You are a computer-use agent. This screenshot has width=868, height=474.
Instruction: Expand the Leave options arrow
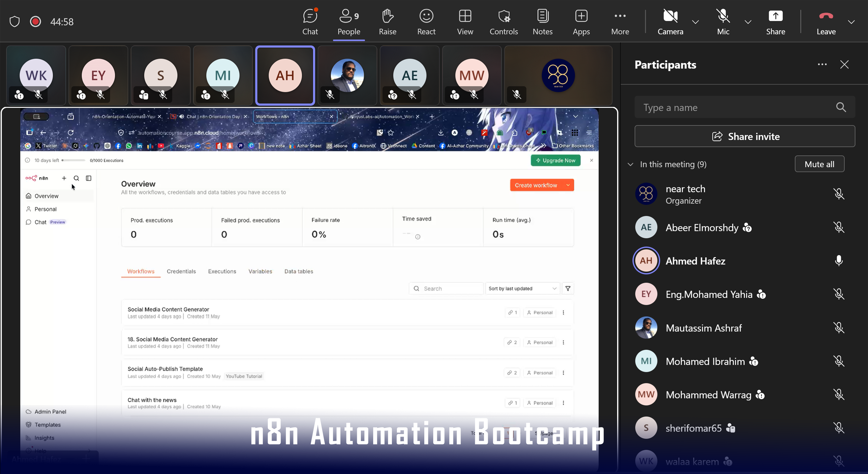click(x=851, y=22)
